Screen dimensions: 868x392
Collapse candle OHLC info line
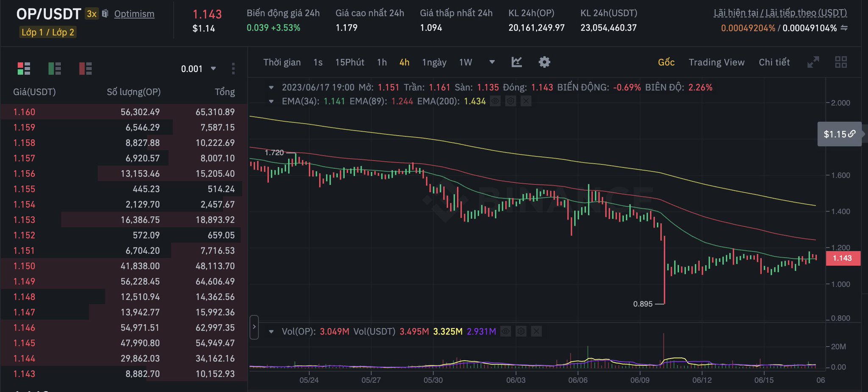click(x=271, y=87)
